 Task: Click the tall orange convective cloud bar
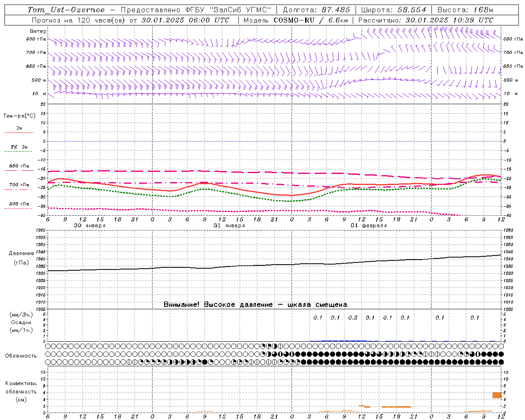(497, 395)
